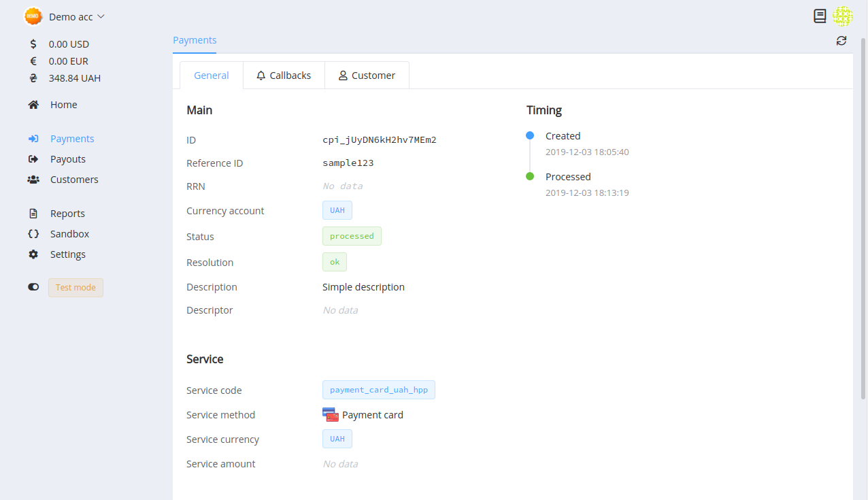Click the UAH Currency account badge

pos(337,210)
